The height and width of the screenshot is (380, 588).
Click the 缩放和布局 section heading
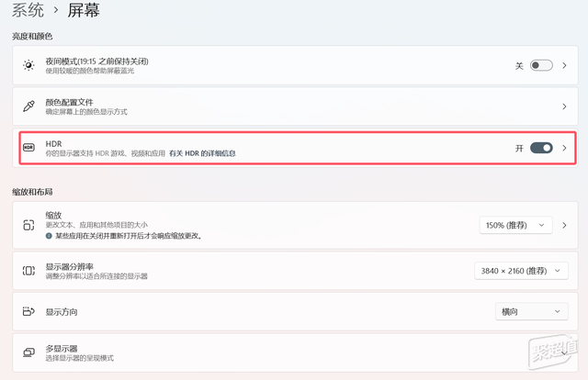click(32, 192)
